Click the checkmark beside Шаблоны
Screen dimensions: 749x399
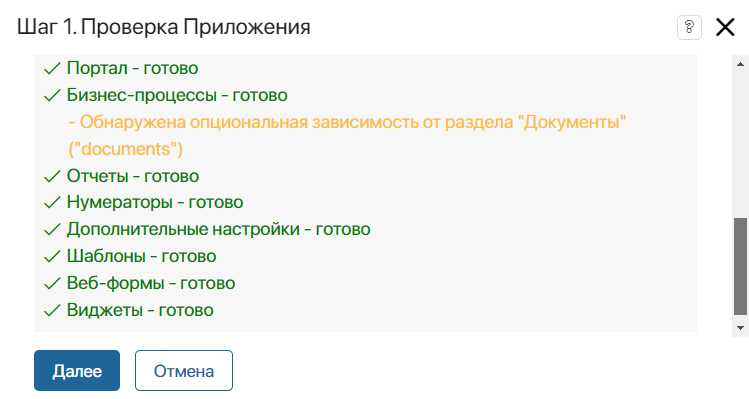coord(52,257)
